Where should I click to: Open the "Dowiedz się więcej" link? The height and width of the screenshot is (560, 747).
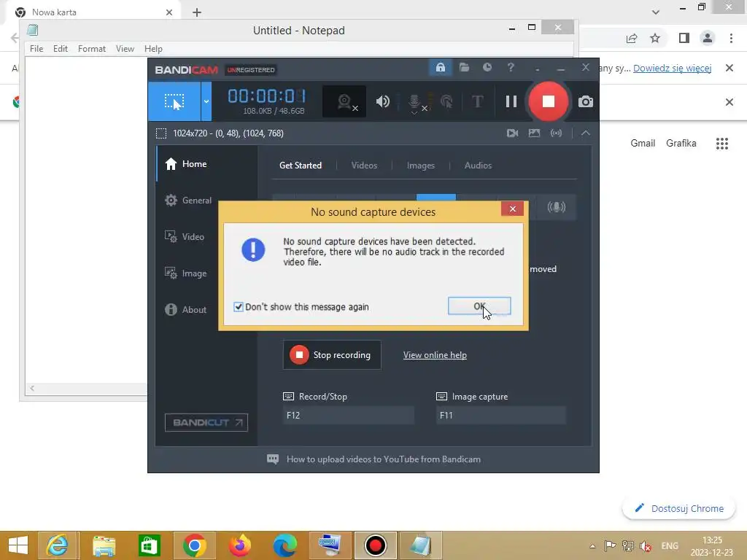pos(672,68)
